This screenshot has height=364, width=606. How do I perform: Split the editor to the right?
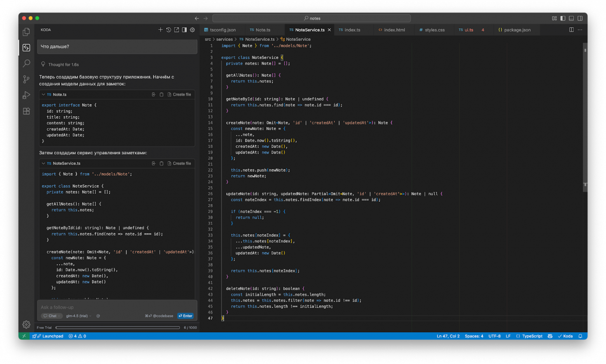tap(571, 30)
